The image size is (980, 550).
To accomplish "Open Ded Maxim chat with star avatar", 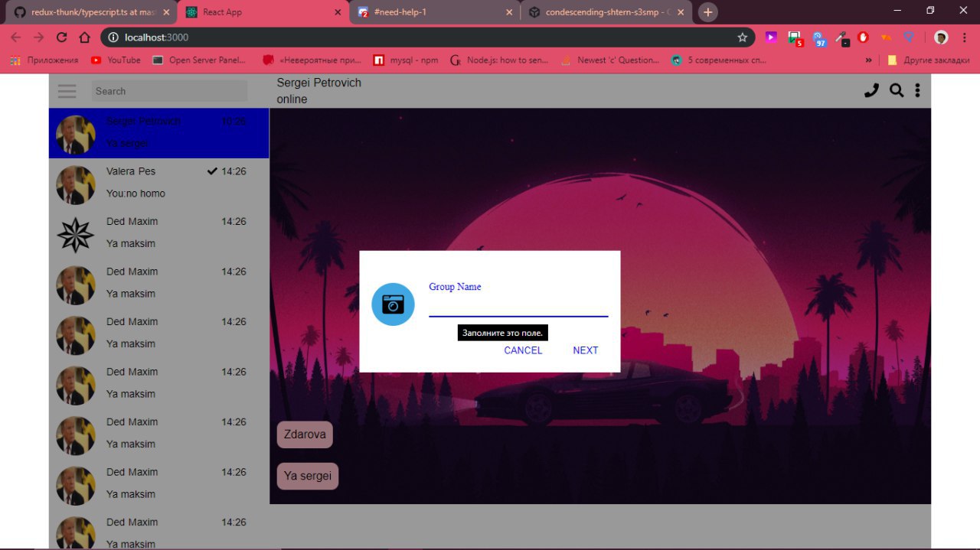I will 158,233.
